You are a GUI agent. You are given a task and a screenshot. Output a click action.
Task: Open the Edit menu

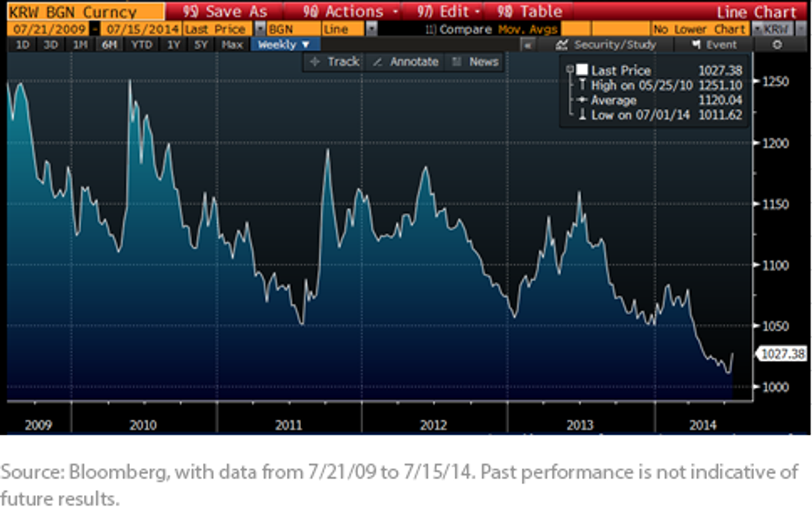tap(442, 12)
